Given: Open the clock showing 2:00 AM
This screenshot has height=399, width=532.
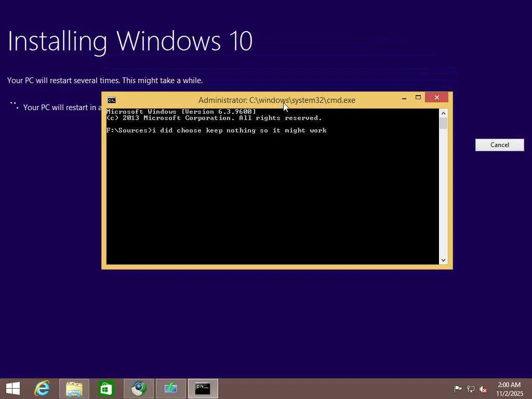Looking at the screenshot, I should (509, 385).
